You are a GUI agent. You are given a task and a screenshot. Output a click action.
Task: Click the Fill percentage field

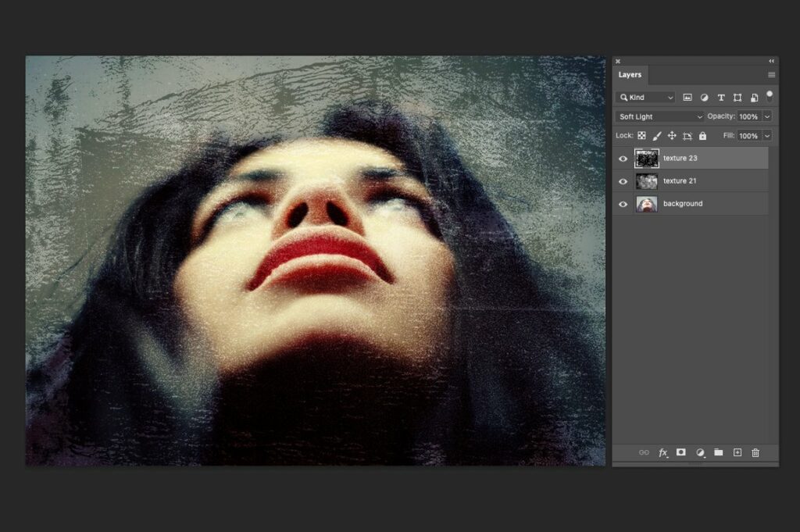pyautogui.click(x=748, y=136)
